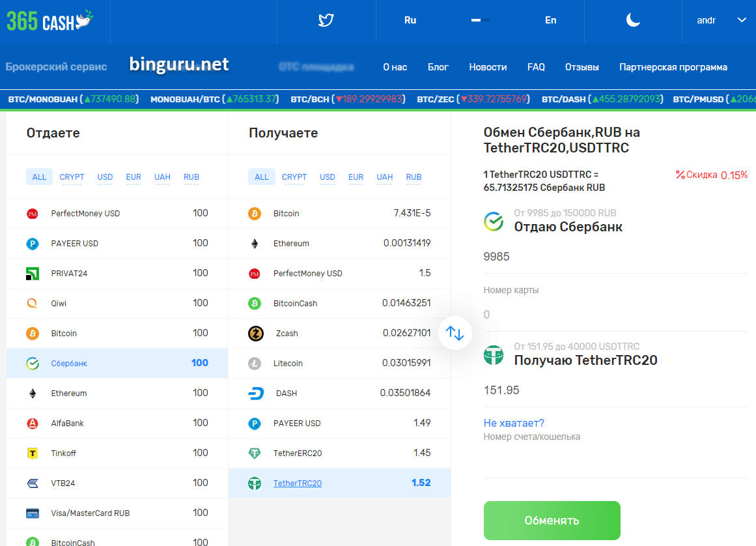Click the BTC/BCH ticker rate
The height and width of the screenshot is (546, 756).
click(348, 99)
